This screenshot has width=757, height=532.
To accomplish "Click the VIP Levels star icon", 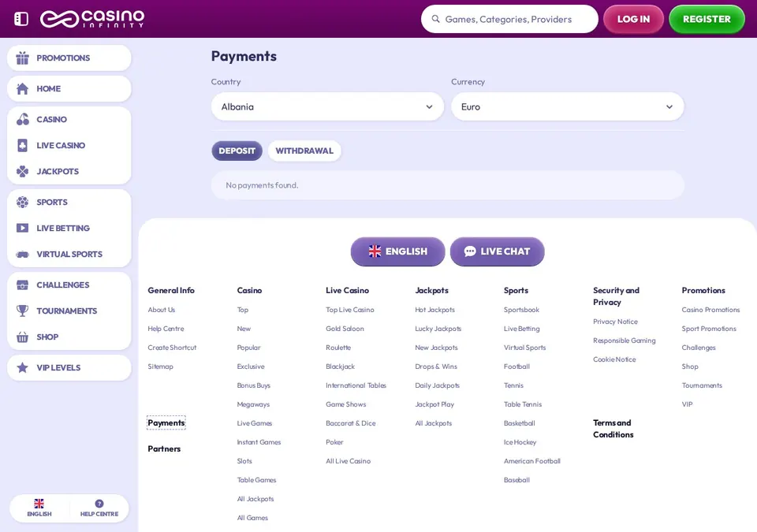I will pos(22,367).
